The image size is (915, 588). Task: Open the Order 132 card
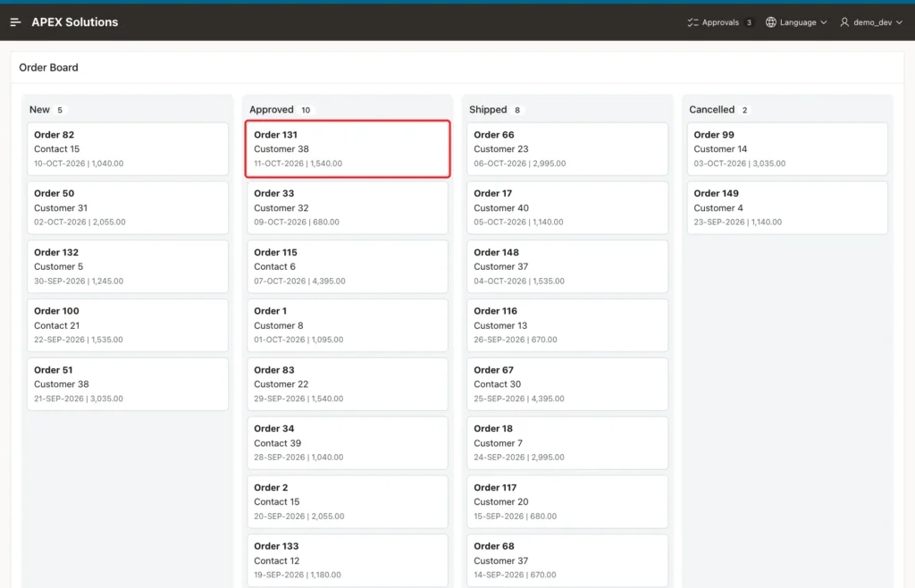[128, 266]
